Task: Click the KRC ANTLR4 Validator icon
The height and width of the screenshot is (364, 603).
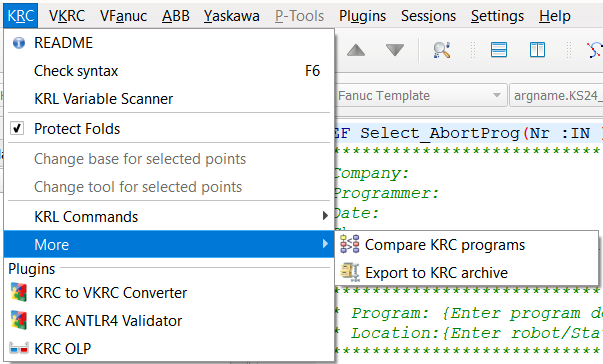Action: (x=19, y=321)
